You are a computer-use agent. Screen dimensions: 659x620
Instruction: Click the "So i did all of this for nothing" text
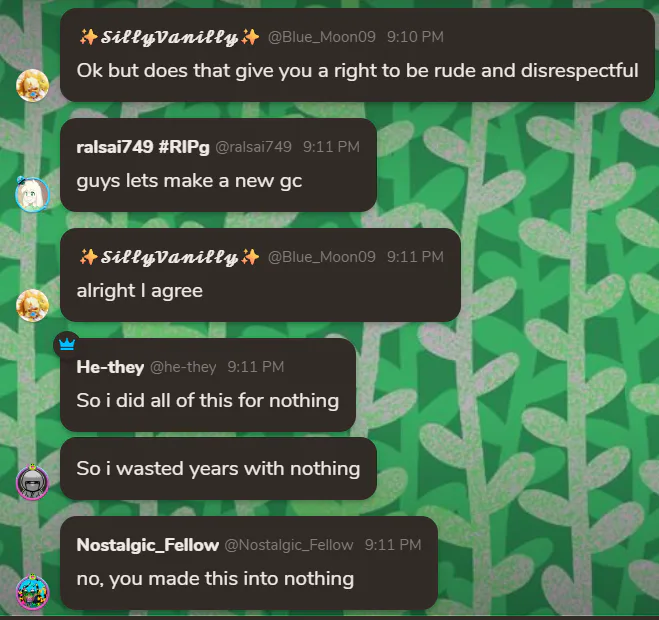tap(207, 401)
